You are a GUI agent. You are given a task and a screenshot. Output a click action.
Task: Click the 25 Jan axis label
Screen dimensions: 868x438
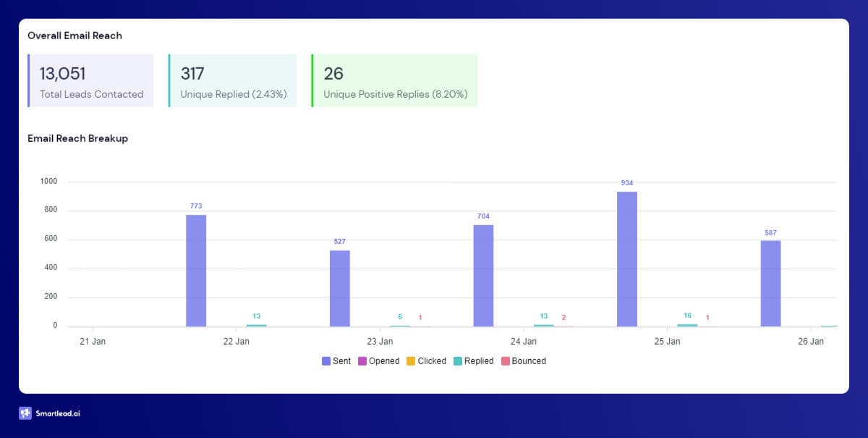[x=667, y=341]
